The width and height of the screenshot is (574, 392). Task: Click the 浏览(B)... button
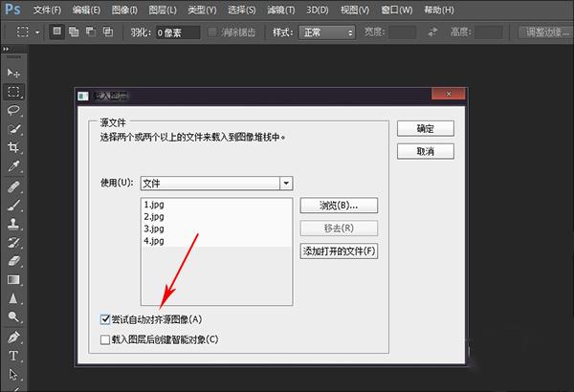click(339, 206)
